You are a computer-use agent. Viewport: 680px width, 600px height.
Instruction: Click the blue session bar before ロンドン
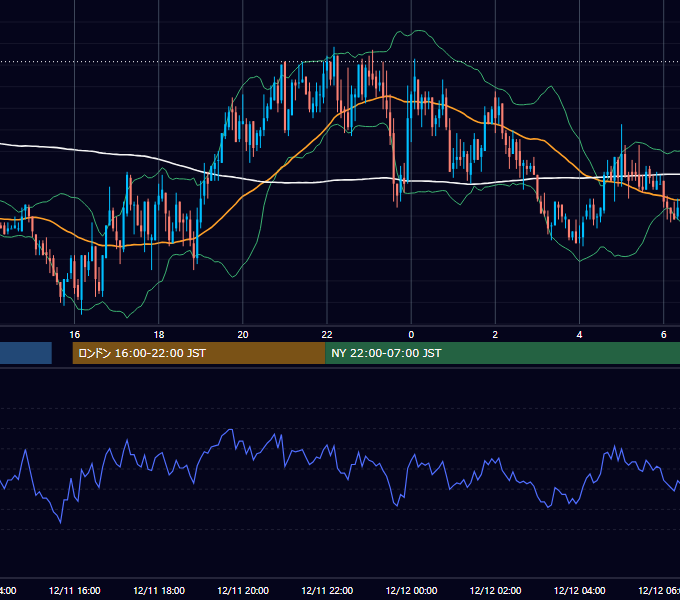pos(26,353)
